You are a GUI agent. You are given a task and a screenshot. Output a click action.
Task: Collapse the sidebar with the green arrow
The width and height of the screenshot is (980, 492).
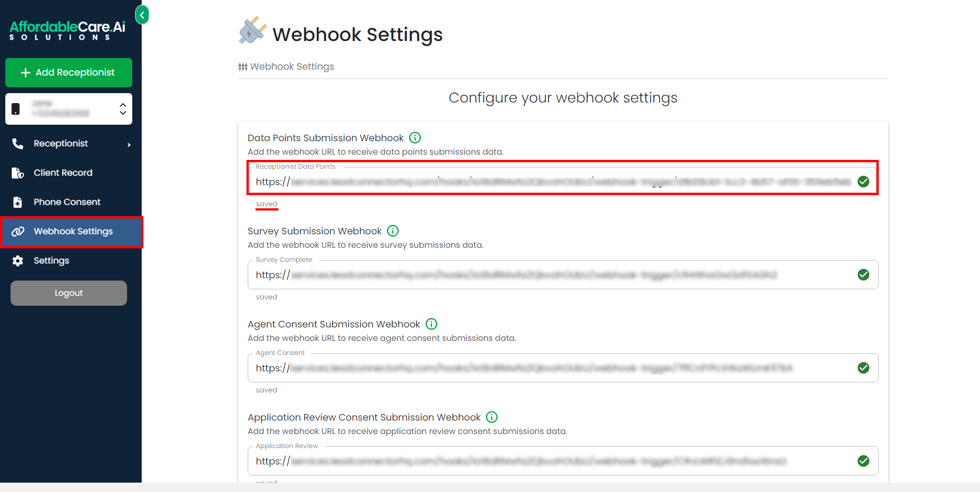[142, 15]
